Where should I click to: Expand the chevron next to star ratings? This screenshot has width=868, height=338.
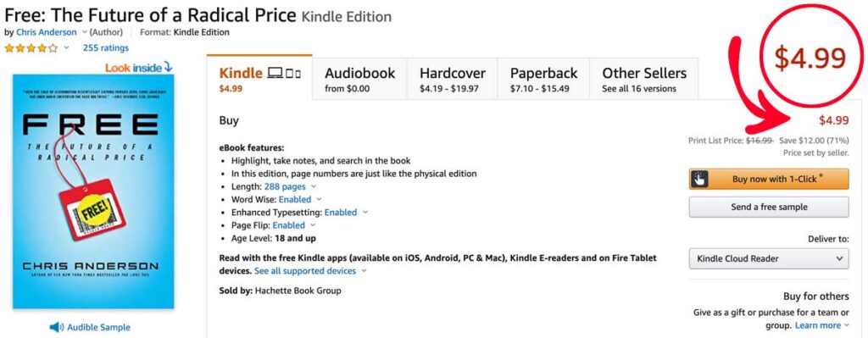(x=66, y=47)
